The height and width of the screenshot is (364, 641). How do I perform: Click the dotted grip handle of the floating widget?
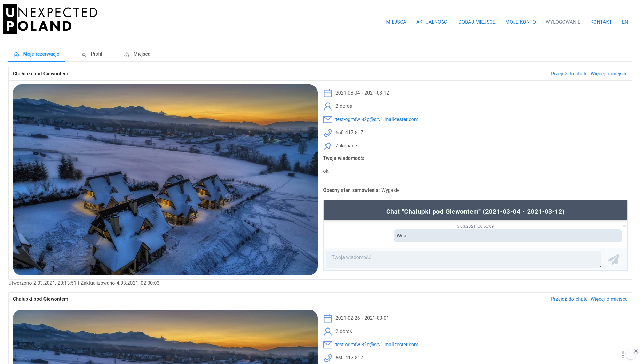click(x=623, y=355)
